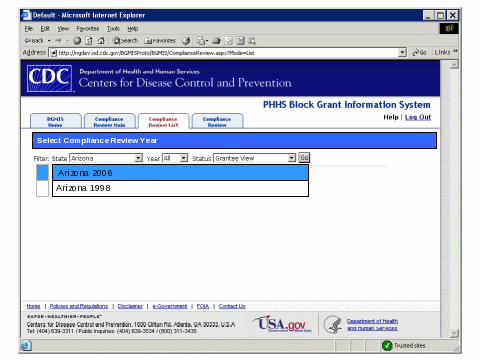This screenshot has width=480, height=360.
Task: Switch to the BGMIS Home tab
Action: [55, 121]
